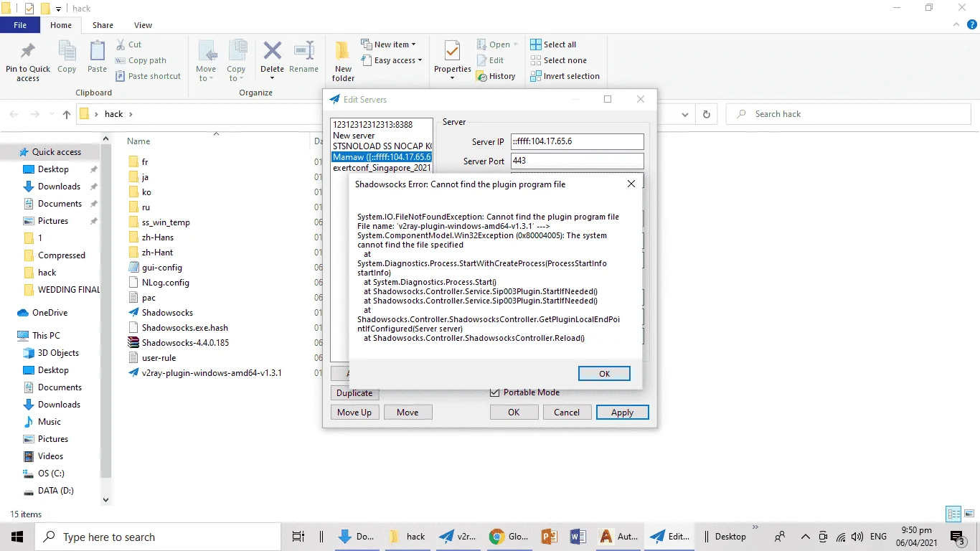The width and height of the screenshot is (980, 551).
Task: Click taskbar search box
Action: (x=158, y=537)
